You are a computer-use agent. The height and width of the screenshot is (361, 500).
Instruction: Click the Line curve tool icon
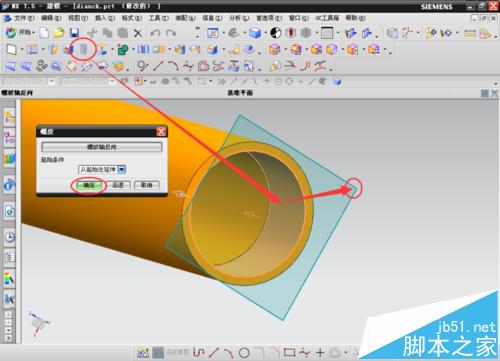[158, 66]
